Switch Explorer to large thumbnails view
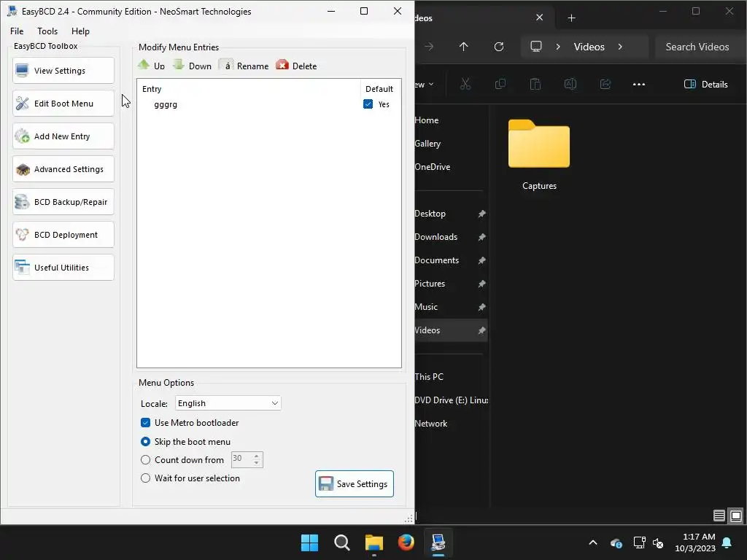The image size is (747, 560). [x=736, y=516]
